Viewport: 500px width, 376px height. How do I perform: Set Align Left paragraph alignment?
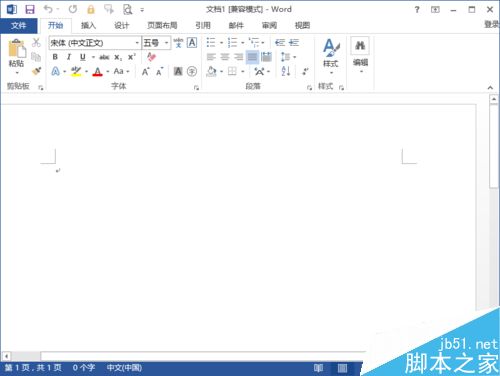pos(211,57)
